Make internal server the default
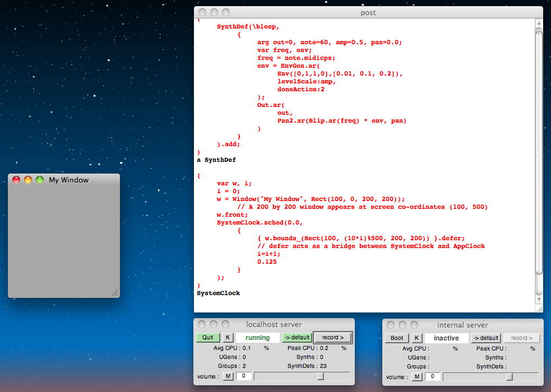The height and width of the screenshot is (392, 551). point(485,338)
